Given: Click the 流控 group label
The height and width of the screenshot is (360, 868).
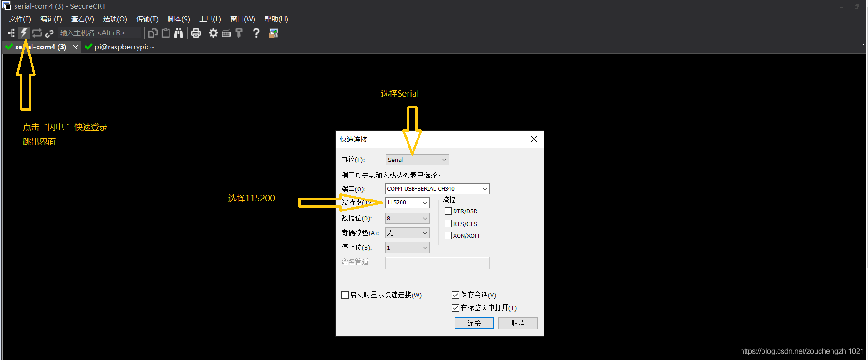Looking at the screenshot, I should [449, 200].
